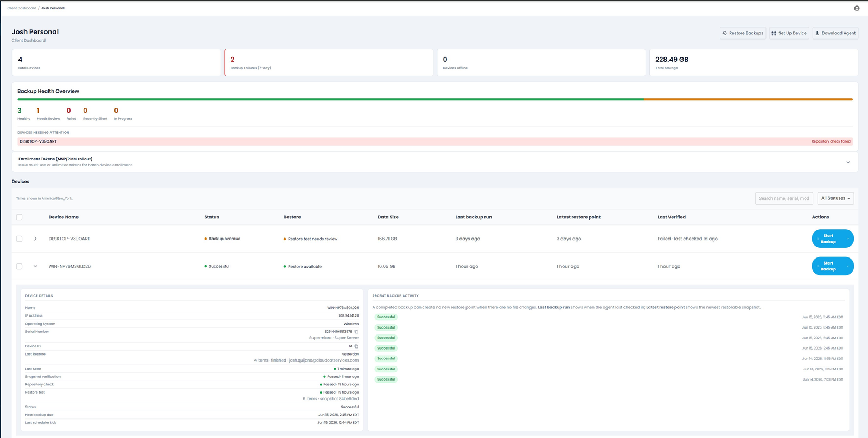The image size is (868, 438).
Task: Open the All Statuses filter dropdown
Action: 835,198
